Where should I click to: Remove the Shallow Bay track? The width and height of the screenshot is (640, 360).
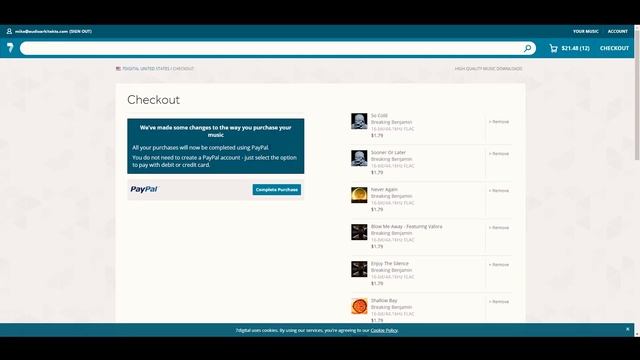click(x=499, y=302)
